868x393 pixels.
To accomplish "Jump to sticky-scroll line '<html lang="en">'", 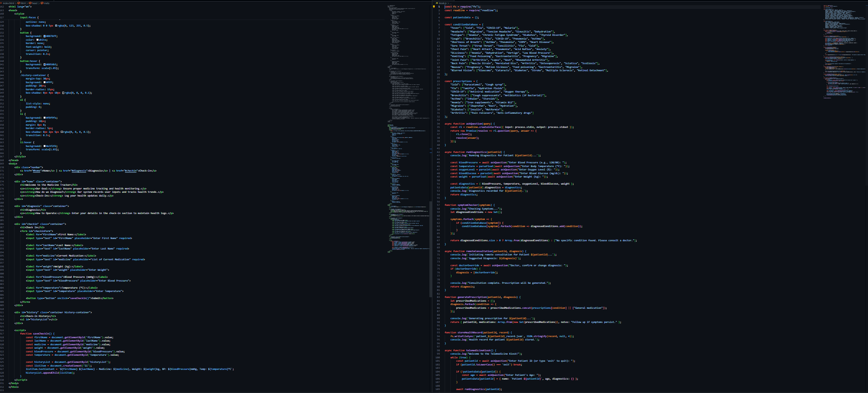I will click(20, 7).
